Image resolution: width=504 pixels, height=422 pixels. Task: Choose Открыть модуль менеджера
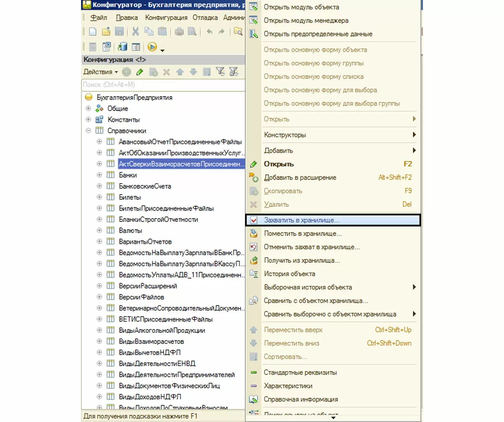pyautogui.click(x=333, y=20)
